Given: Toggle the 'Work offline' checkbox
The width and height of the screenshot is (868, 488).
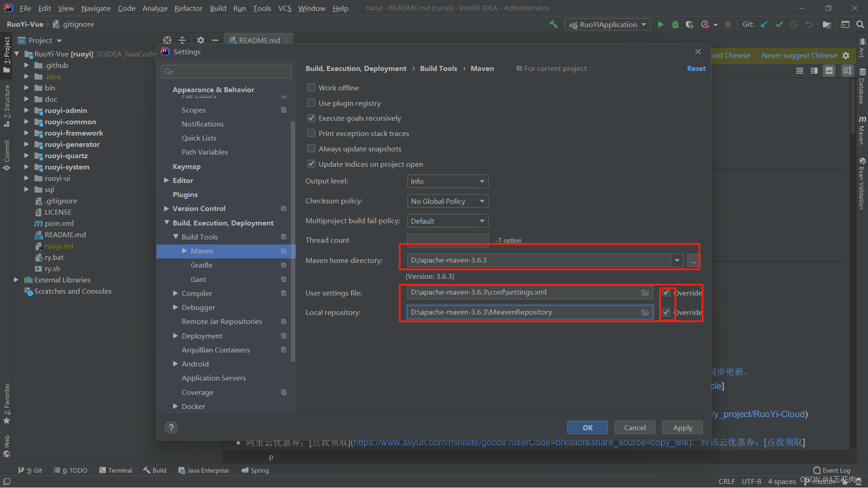Looking at the screenshot, I should pos(311,87).
